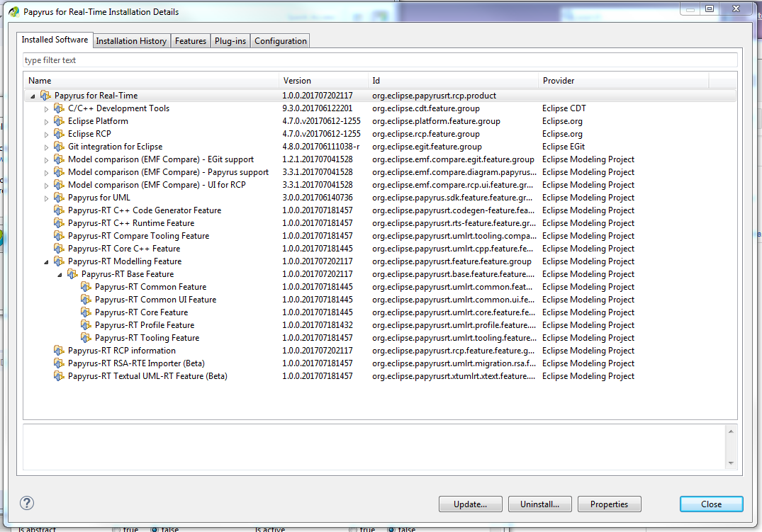The height and width of the screenshot is (532, 762).
Task: Open Properties for the selected item
Action: click(609, 504)
